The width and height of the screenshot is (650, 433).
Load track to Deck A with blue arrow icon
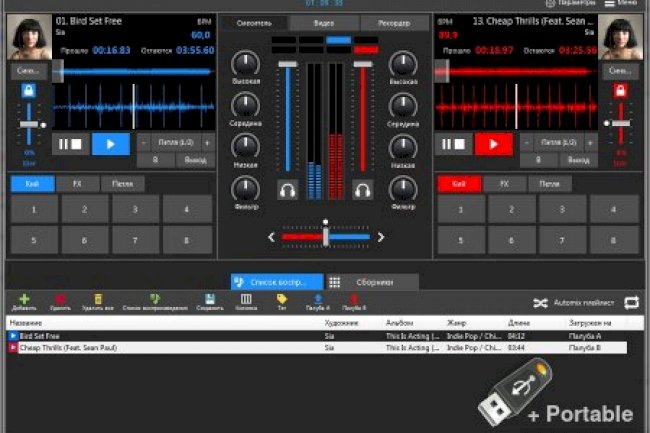coord(318,299)
